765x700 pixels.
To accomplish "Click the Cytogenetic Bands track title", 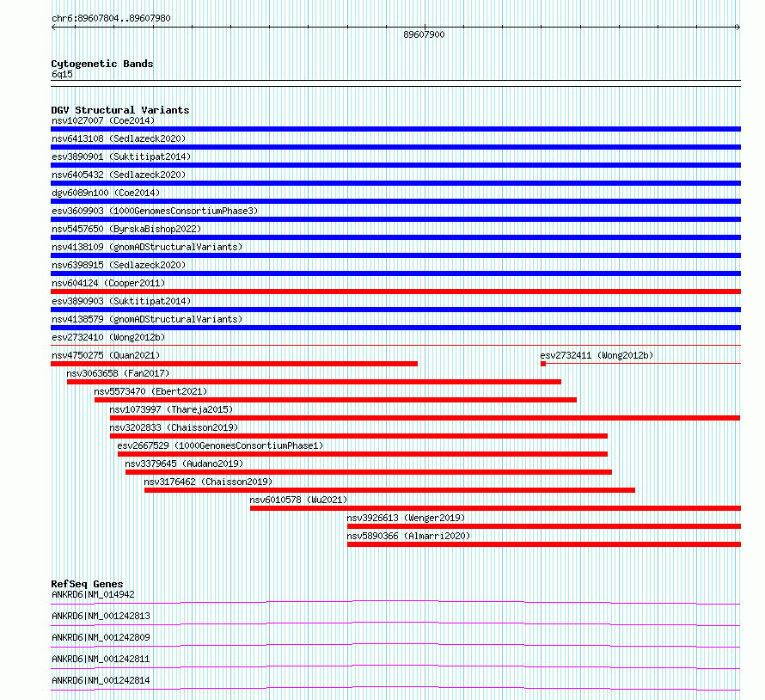I will pyautogui.click(x=102, y=64).
